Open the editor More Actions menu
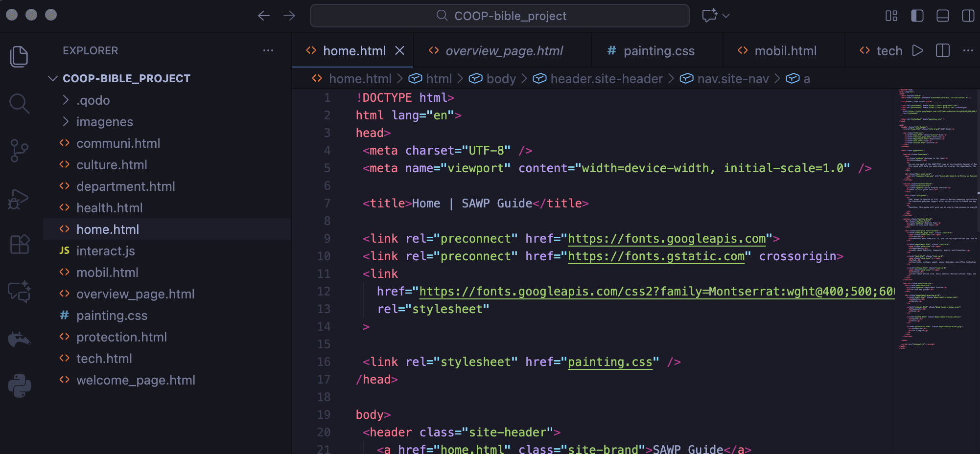The width and height of the screenshot is (980, 454). [968, 50]
